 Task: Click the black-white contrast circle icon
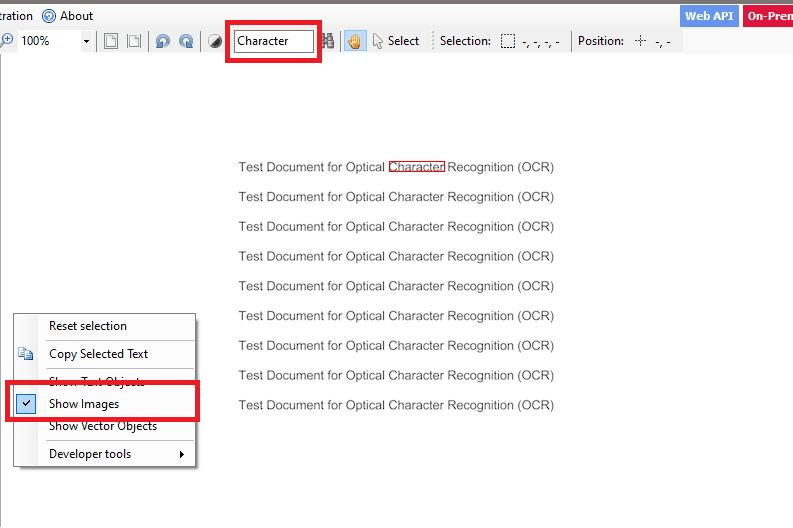tap(215, 41)
